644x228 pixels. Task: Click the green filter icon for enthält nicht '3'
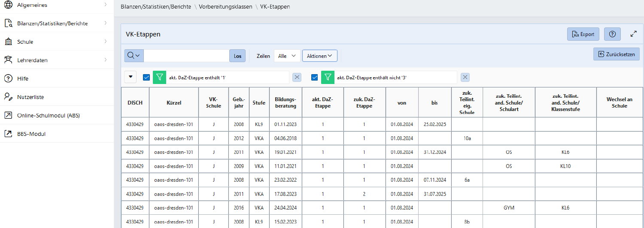point(328,77)
